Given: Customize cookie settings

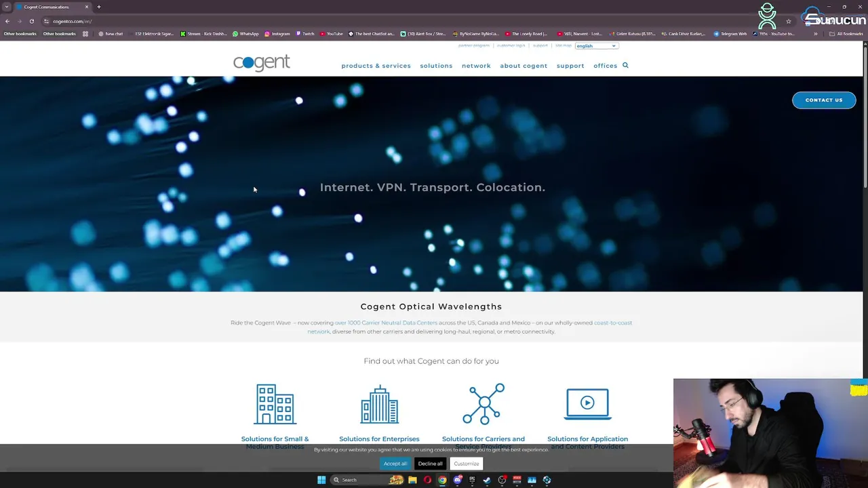Looking at the screenshot, I should pos(466,464).
